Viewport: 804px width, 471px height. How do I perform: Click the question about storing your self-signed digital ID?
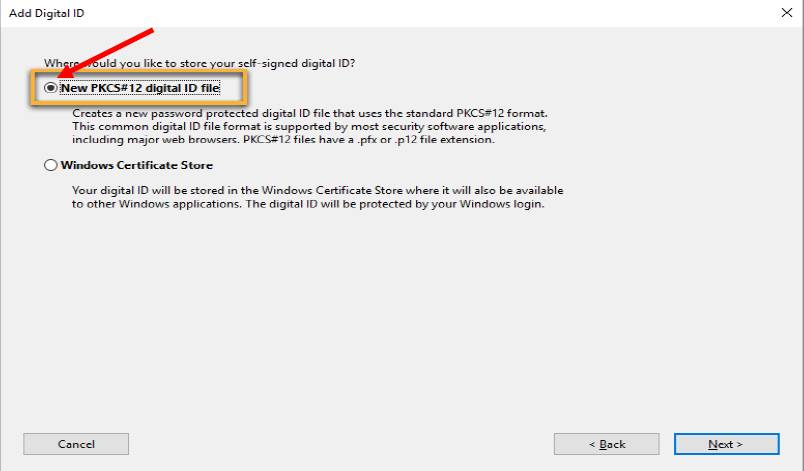point(199,63)
